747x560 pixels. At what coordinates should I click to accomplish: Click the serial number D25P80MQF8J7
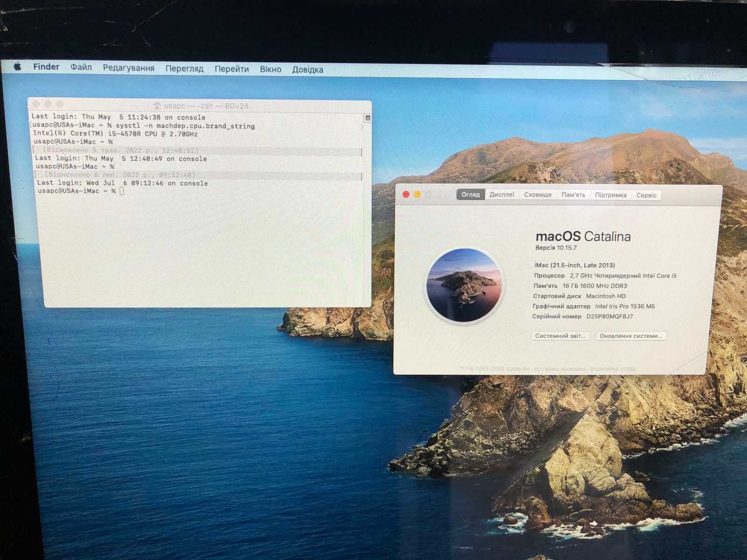610,316
